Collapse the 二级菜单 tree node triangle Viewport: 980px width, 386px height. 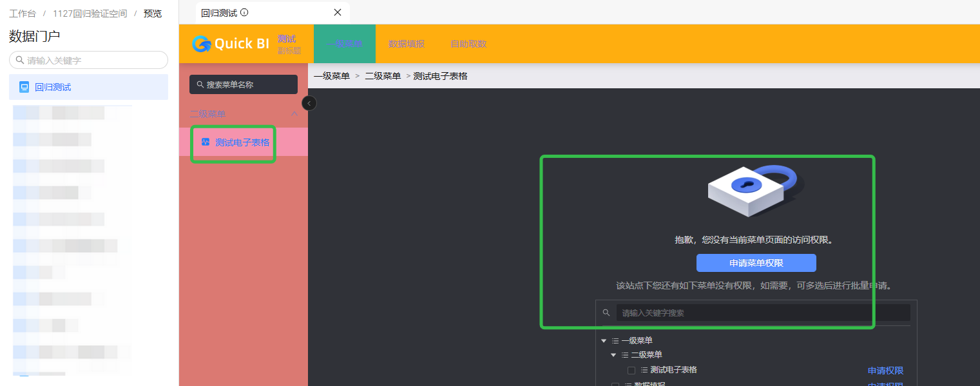(x=613, y=355)
